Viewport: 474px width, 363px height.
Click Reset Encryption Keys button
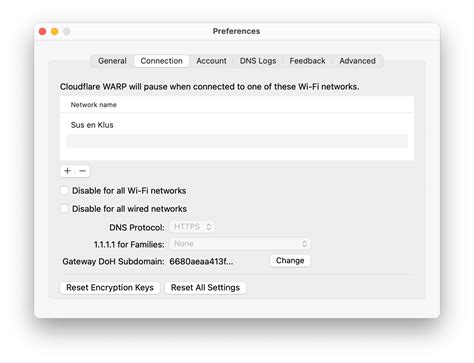[110, 288]
